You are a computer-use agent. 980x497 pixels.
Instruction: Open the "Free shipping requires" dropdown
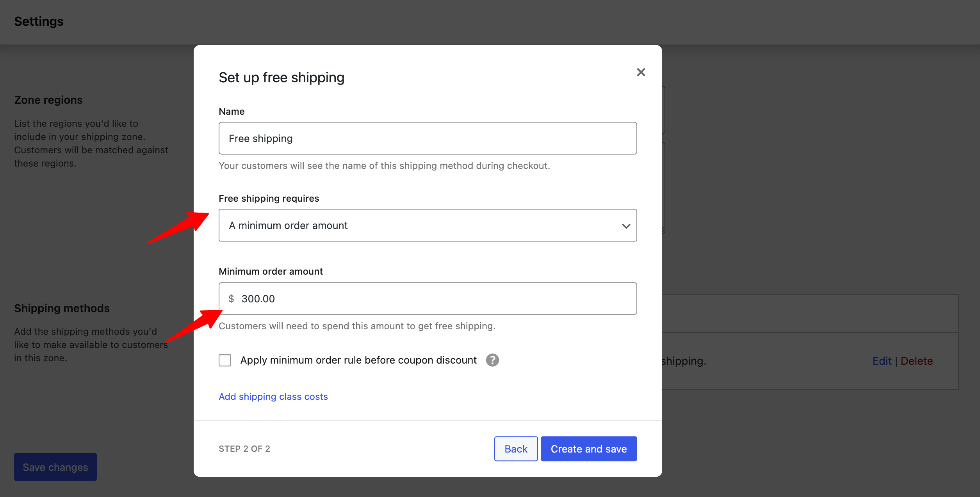coord(428,225)
